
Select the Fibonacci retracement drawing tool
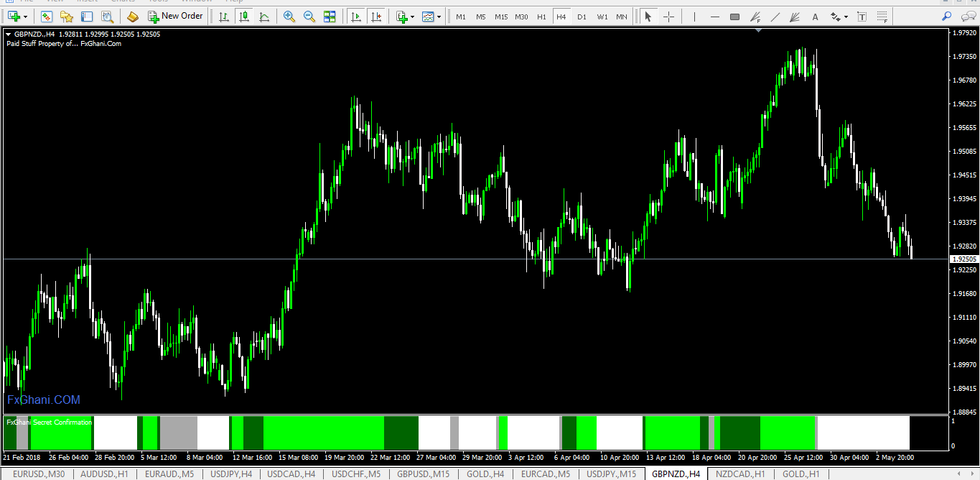(x=755, y=16)
